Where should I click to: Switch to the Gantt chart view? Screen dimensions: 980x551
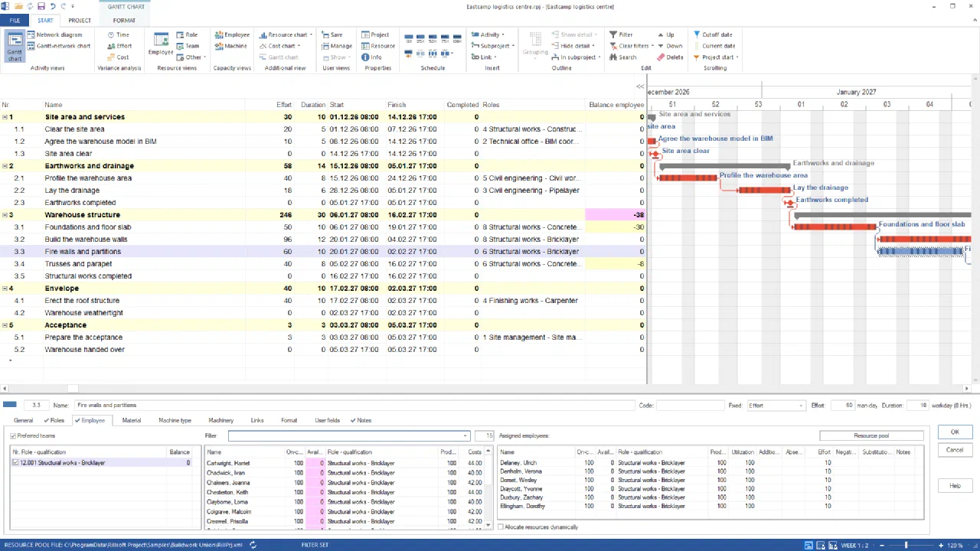[x=15, y=47]
